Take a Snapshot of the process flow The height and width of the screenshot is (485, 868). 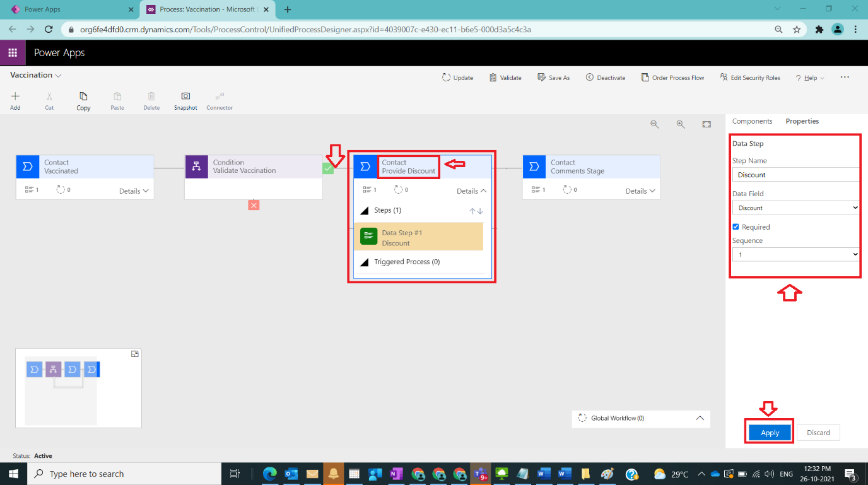[185, 100]
